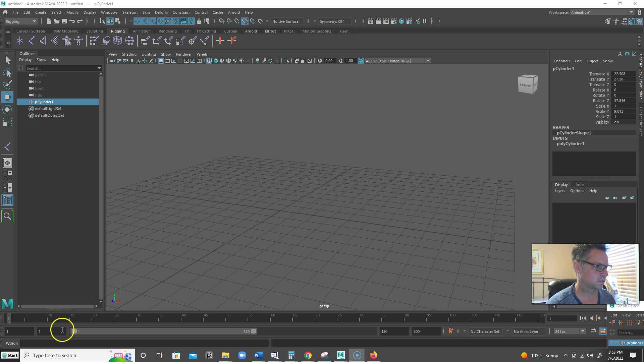This screenshot has height=362, width=644.
Task: Choose the Lasso select tool
Action: tap(7, 72)
